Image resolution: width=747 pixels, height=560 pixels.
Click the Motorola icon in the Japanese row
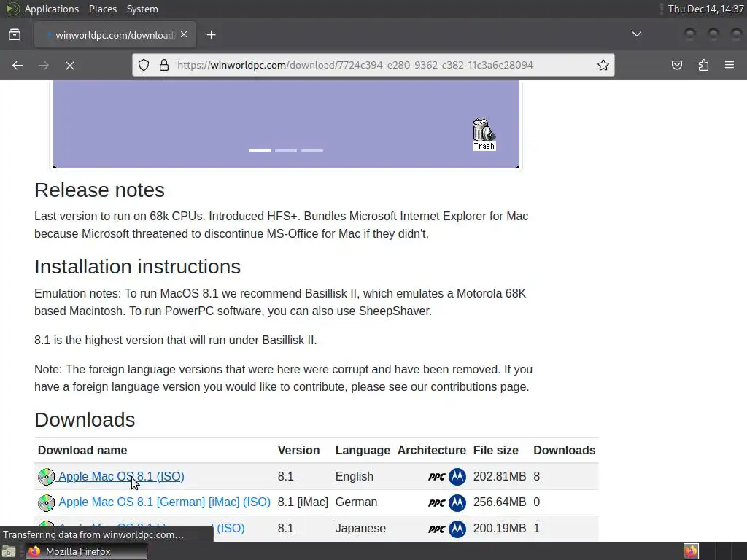[x=457, y=529]
